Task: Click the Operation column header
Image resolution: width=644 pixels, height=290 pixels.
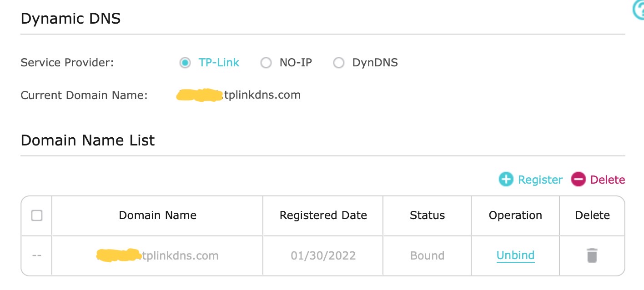Action: (x=515, y=215)
